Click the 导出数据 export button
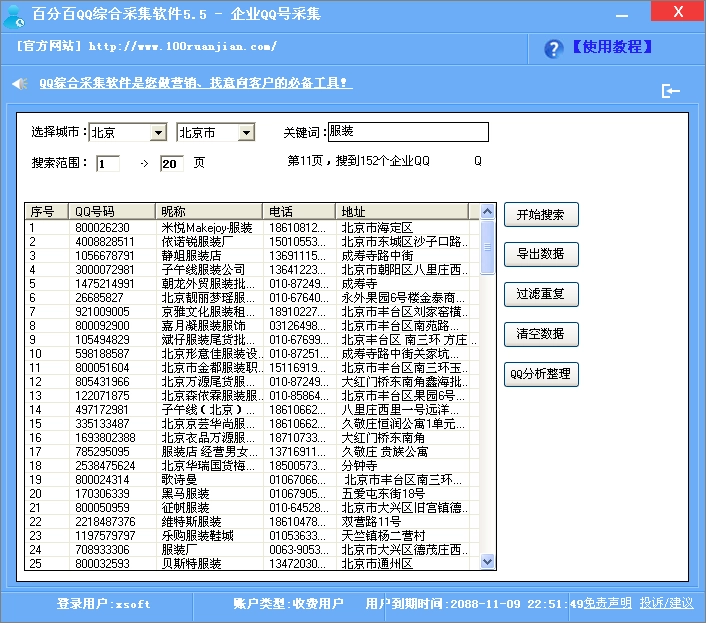The width and height of the screenshot is (706, 623). point(541,254)
